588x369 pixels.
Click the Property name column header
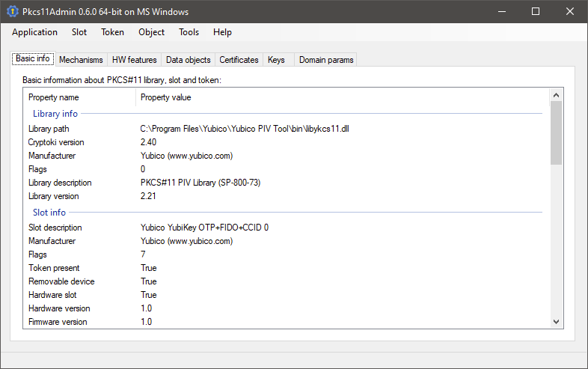point(79,97)
